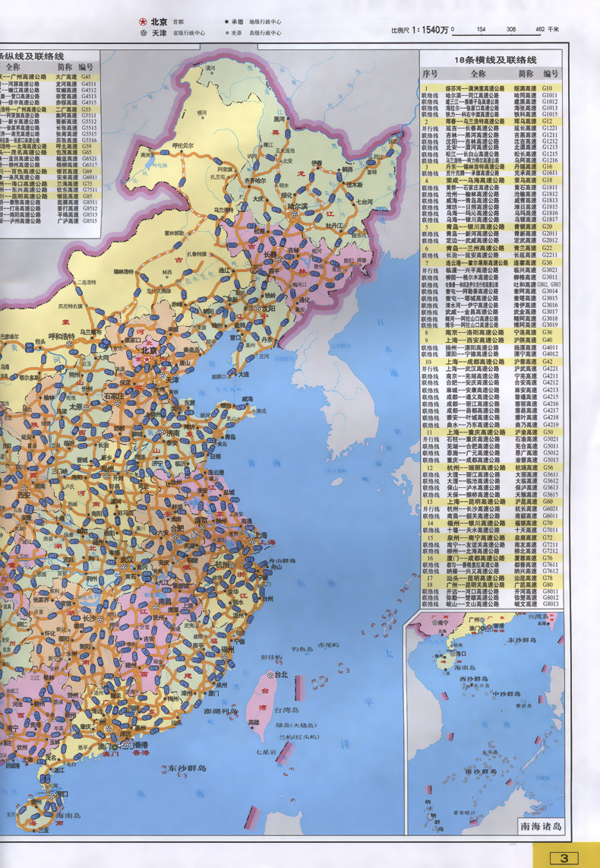Viewport: 600px width, 868px height.
Task: Click 'G45' in the left table
Action: click(x=86, y=77)
